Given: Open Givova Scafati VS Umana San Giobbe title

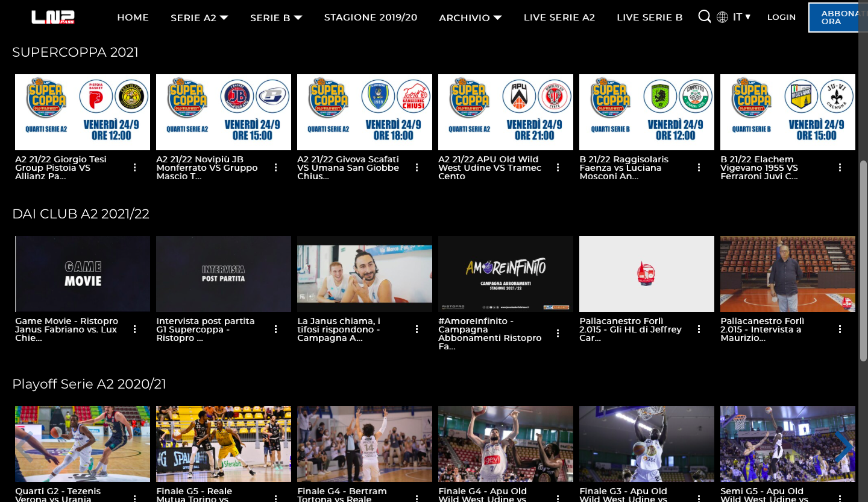Looking at the screenshot, I should (348, 168).
